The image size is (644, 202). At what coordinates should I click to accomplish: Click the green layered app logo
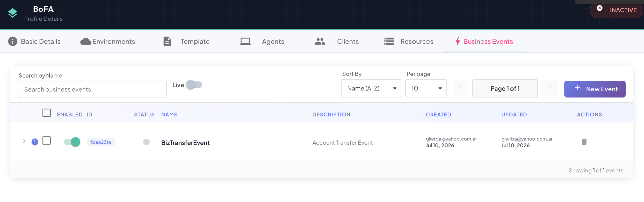pyautogui.click(x=12, y=13)
